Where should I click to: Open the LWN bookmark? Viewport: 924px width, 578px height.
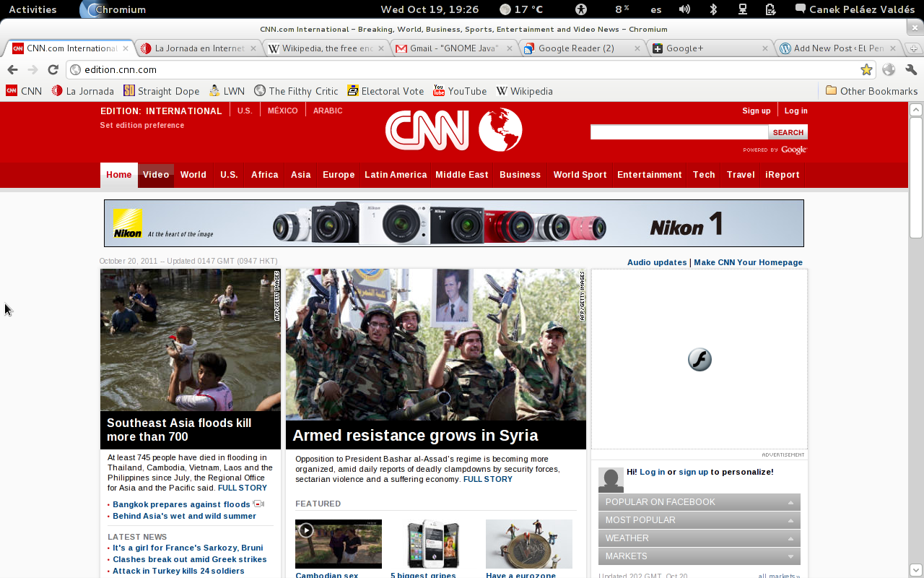pyautogui.click(x=227, y=91)
